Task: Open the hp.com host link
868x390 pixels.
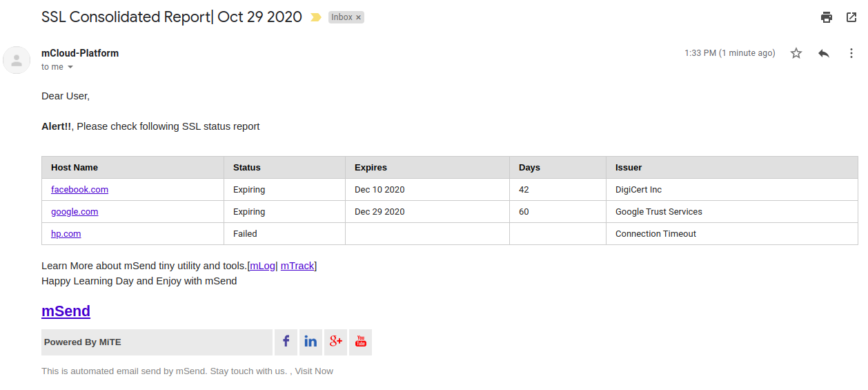Action: 66,233
